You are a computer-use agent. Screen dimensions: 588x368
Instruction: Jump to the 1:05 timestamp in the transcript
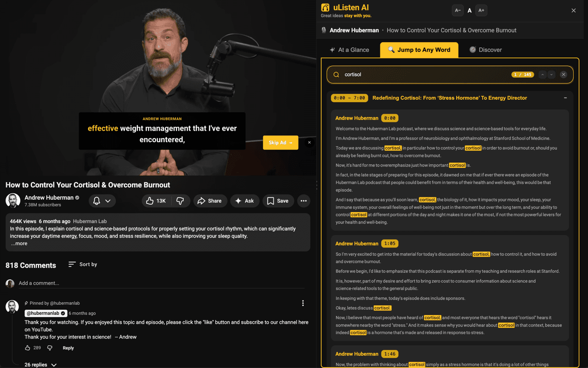(x=390, y=243)
